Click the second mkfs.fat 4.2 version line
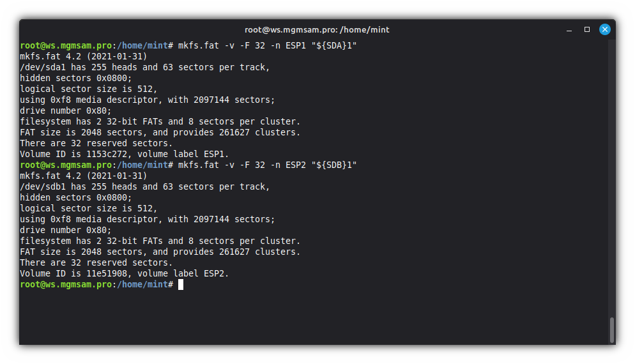Viewport: 635px width, 364px height. pyautogui.click(x=83, y=176)
